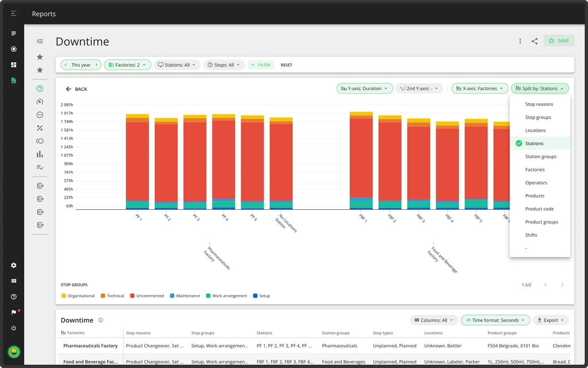The height and width of the screenshot is (368, 588).
Task: Click the Technical orange legend swatch
Action: coord(103,296)
